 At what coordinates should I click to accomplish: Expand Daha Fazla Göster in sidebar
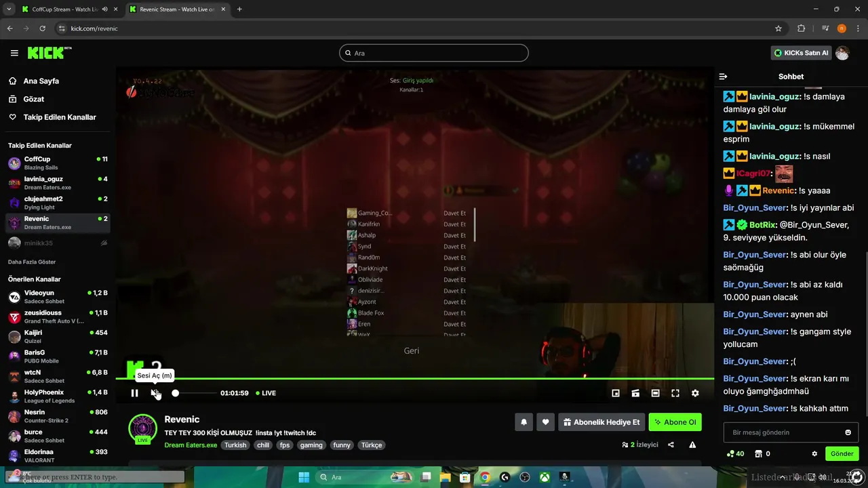click(32, 262)
